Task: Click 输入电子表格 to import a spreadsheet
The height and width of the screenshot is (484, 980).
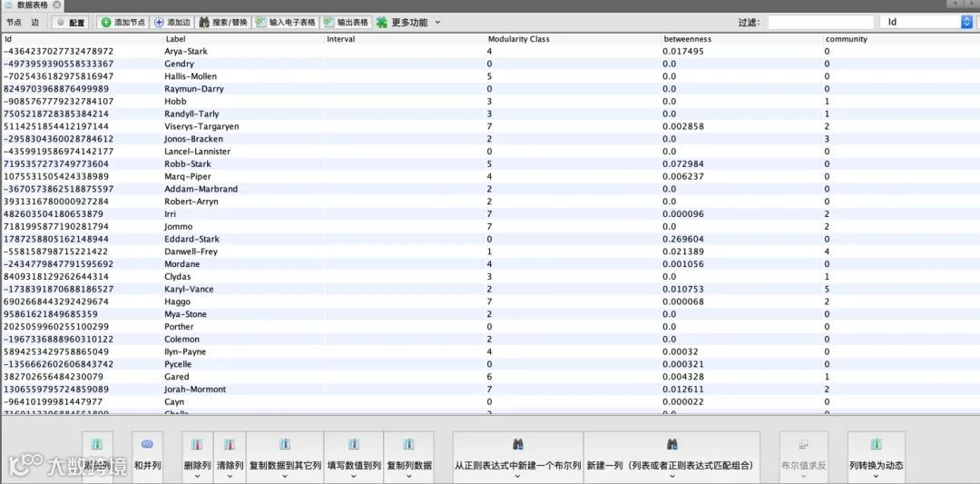Action: [286, 22]
